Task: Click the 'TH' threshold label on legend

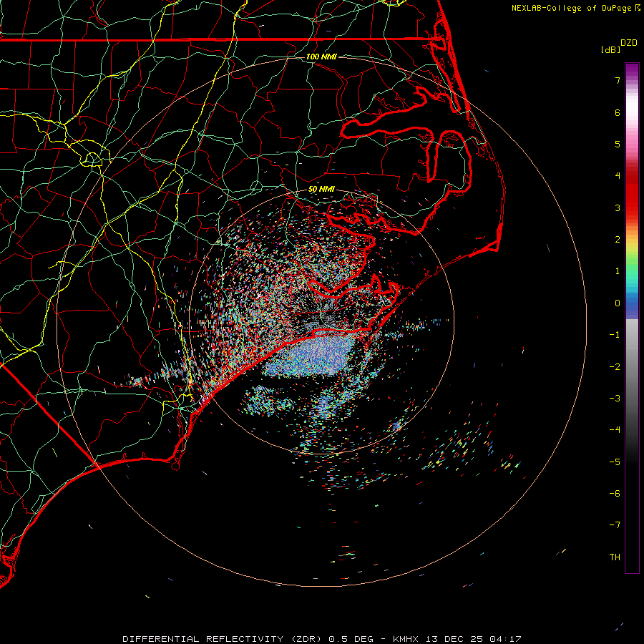Action: point(615,557)
